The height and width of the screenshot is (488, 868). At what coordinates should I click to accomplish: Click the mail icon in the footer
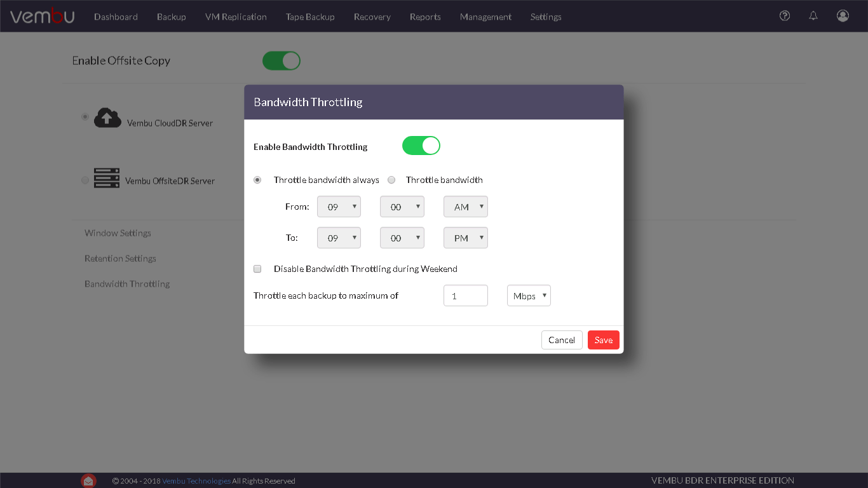tap(88, 480)
